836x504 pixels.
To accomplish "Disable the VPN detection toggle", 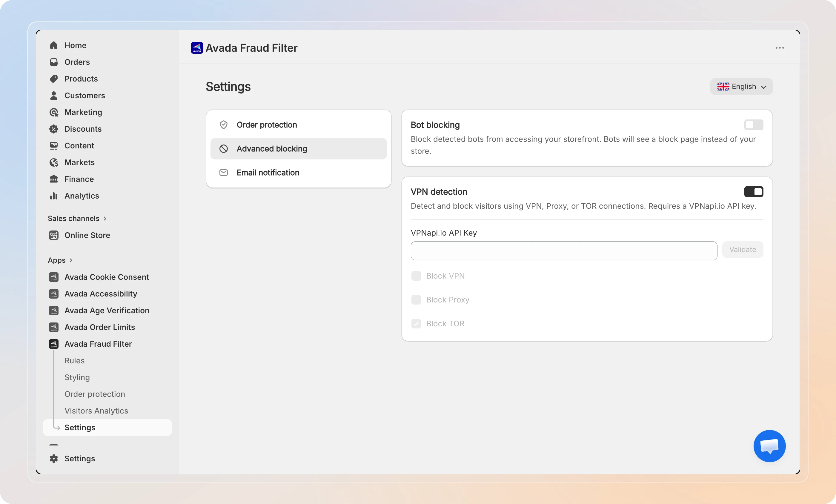I will coord(754,192).
